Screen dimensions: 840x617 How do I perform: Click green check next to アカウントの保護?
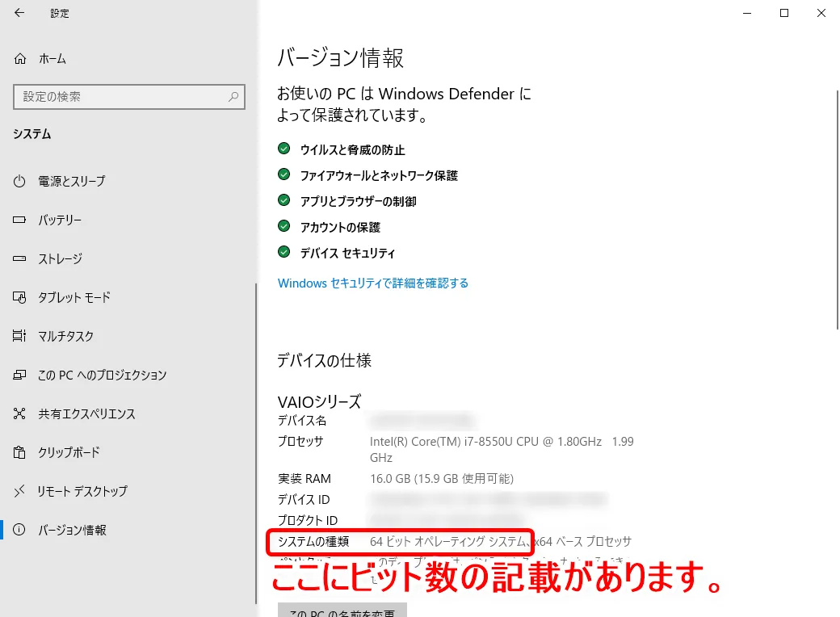coord(284,226)
